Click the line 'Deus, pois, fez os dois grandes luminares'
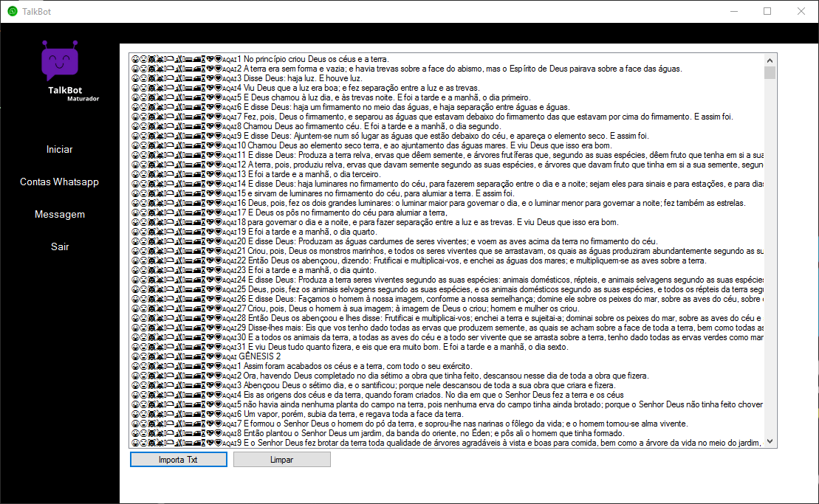This screenshot has height=504, width=819. pos(438,203)
